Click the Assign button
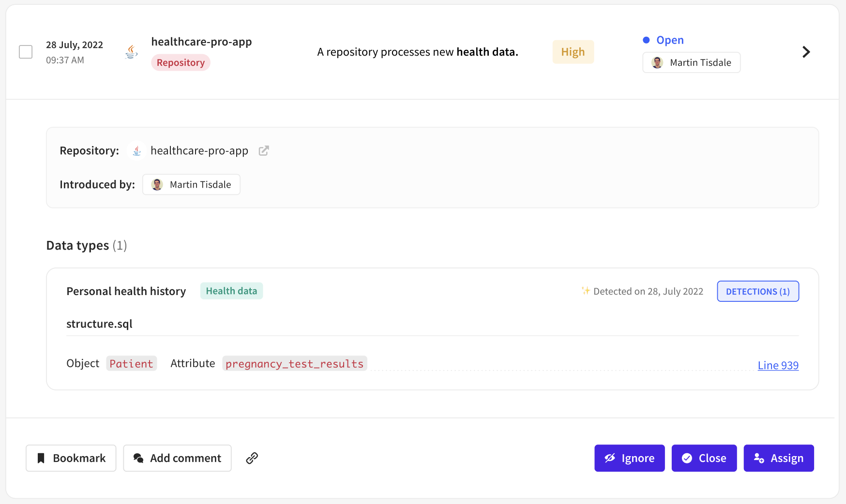The image size is (846, 504). [778, 458]
